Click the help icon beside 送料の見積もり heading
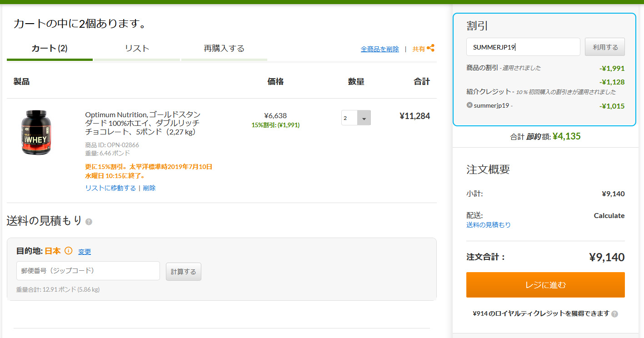 [89, 222]
